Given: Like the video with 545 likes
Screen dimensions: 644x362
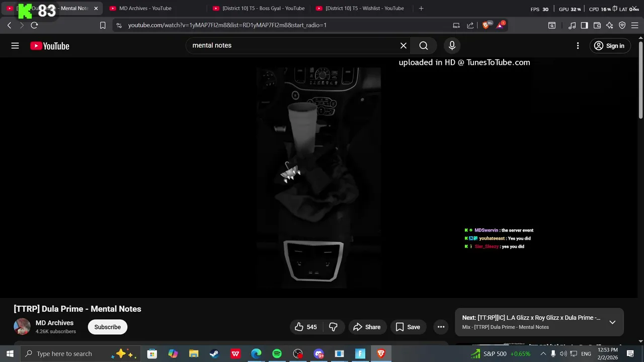Looking at the screenshot, I should pos(306,327).
